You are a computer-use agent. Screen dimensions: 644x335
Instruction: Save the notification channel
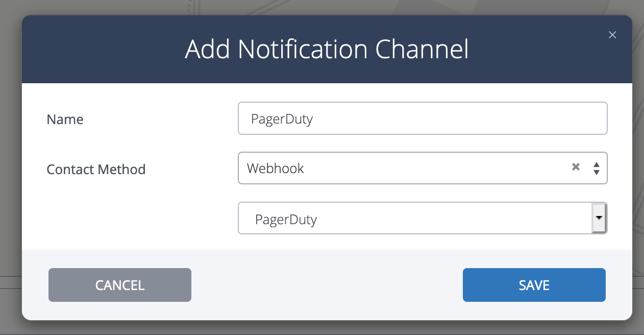pos(534,285)
